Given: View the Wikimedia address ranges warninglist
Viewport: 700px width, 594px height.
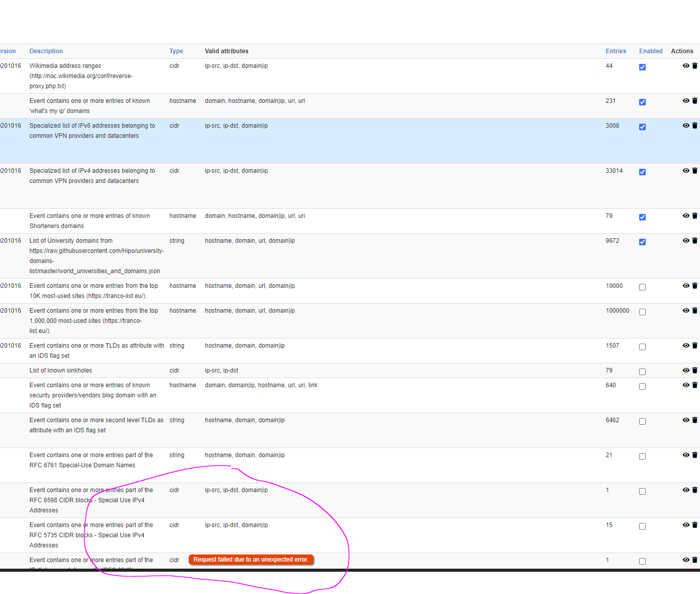Looking at the screenshot, I should coord(686,66).
